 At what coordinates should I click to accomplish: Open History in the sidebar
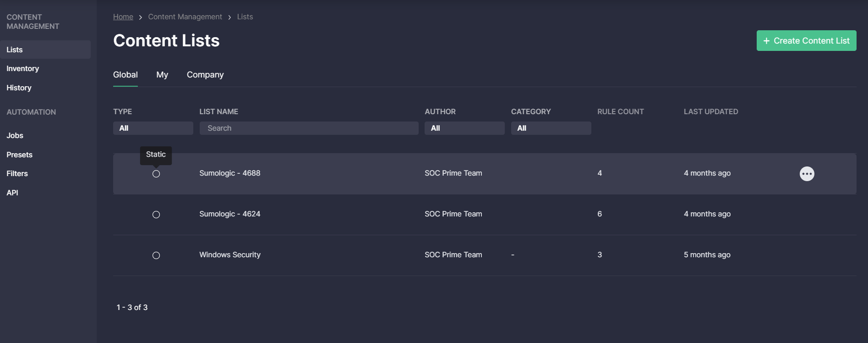click(19, 88)
